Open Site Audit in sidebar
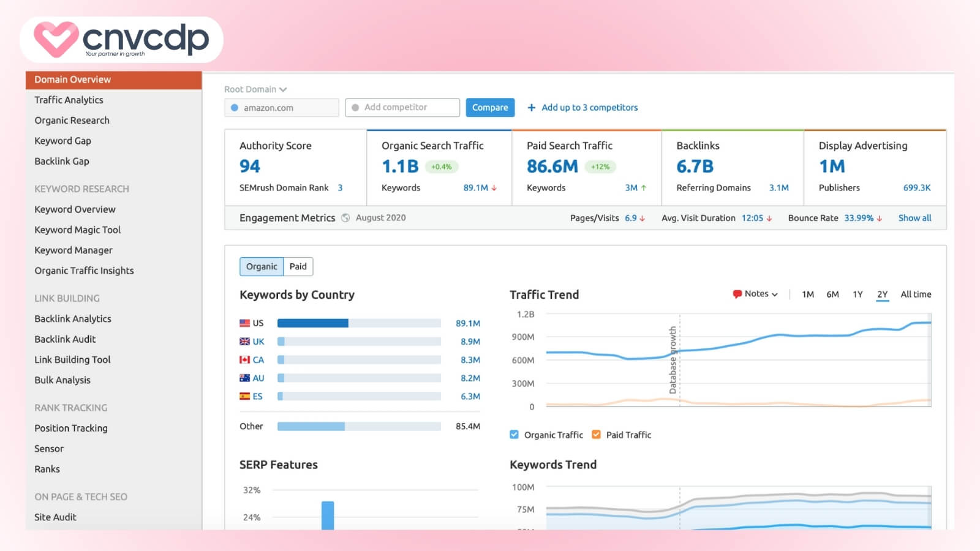This screenshot has height=551, width=980. pos(55,517)
